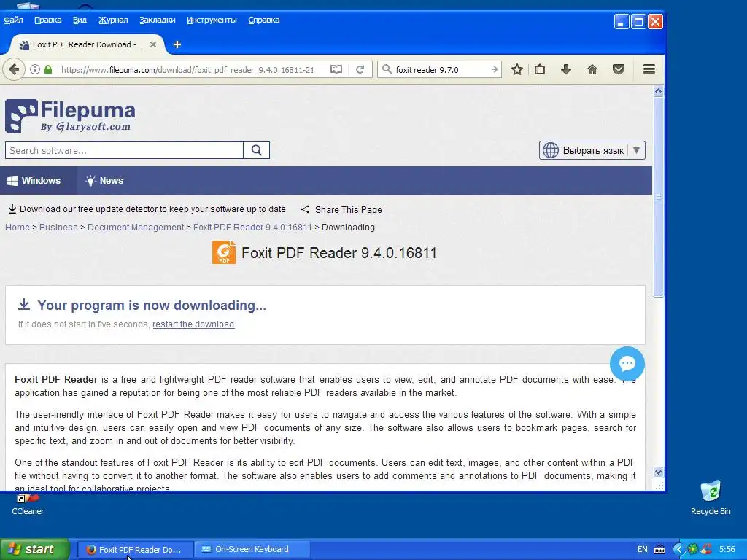Switch to Foxit PDF Reader taskbar button
The height and width of the screenshot is (560, 747).
pyautogui.click(x=135, y=550)
